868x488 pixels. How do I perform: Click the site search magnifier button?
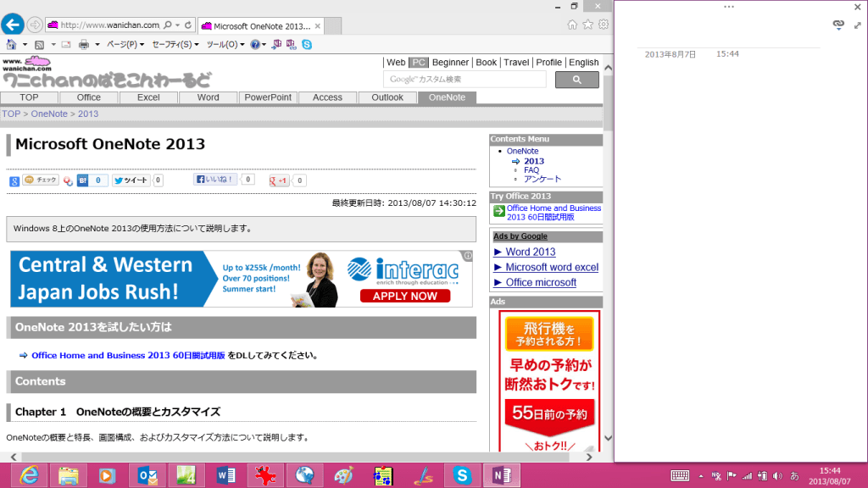coord(576,80)
